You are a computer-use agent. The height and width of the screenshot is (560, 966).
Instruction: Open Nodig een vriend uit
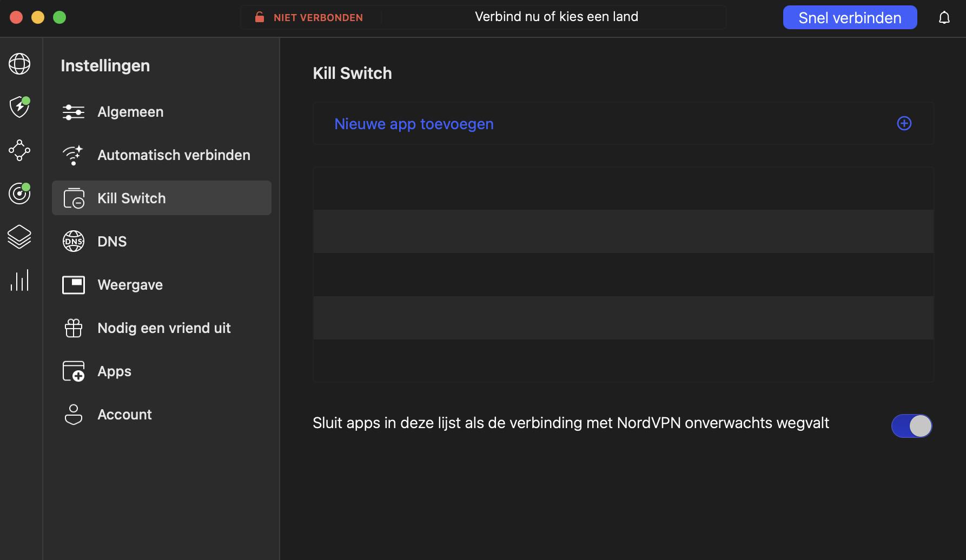(164, 328)
